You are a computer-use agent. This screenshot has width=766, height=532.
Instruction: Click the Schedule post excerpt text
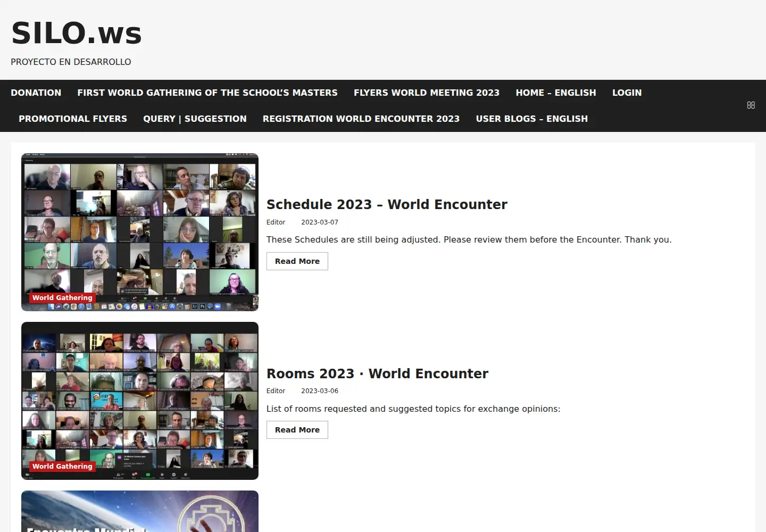(x=469, y=240)
